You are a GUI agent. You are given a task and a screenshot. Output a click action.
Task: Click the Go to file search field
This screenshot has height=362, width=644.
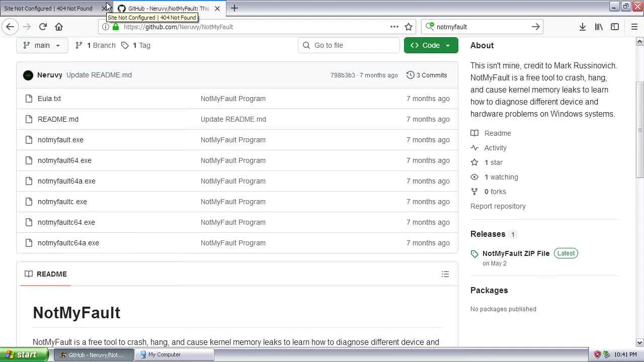[349, 45]
